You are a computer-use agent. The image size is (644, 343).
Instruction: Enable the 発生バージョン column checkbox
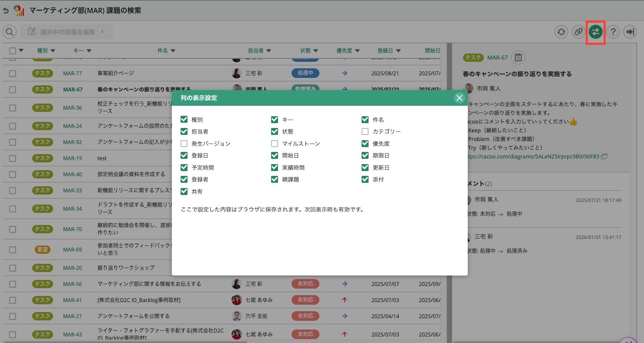[x=184, y=144]
